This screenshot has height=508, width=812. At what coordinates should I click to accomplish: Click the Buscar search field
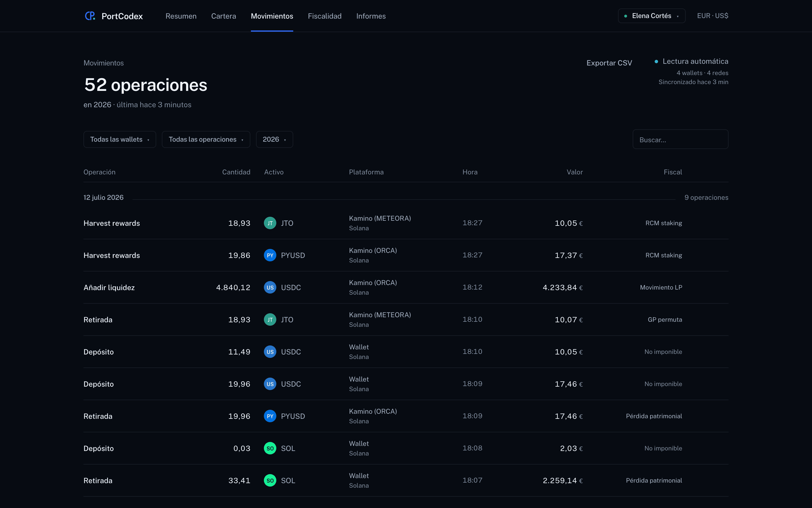[x=680, y=139]
